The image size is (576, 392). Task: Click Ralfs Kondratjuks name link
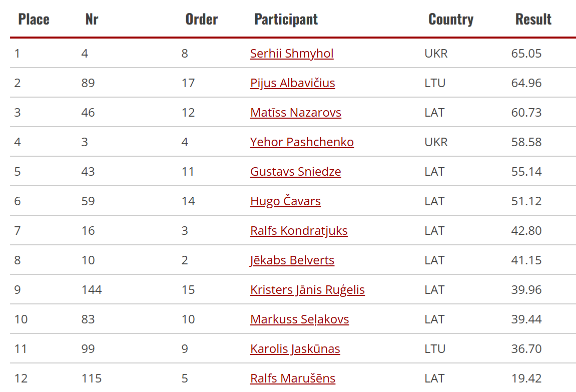pyautogui.click(x=299, y=231)
